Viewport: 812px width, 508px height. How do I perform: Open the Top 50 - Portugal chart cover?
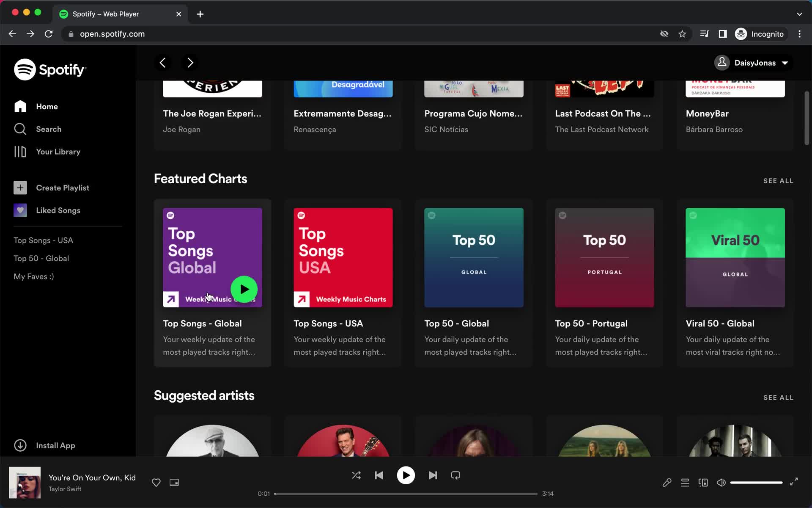(604, 257)
